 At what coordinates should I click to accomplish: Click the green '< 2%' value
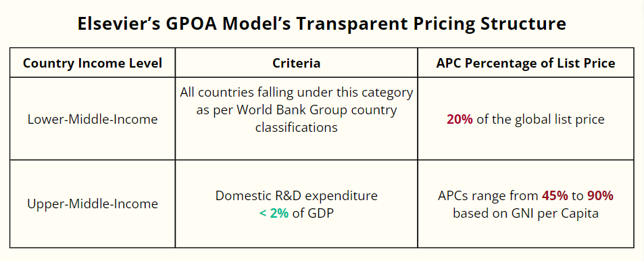pyautogui.click(x=274, y=213)
